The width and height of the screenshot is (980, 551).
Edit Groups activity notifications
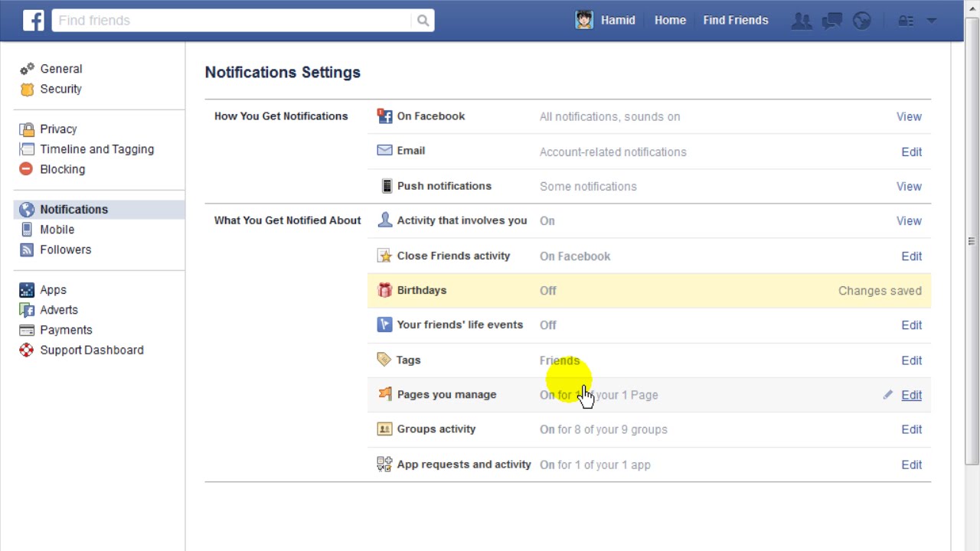click(x=911, y=429)
